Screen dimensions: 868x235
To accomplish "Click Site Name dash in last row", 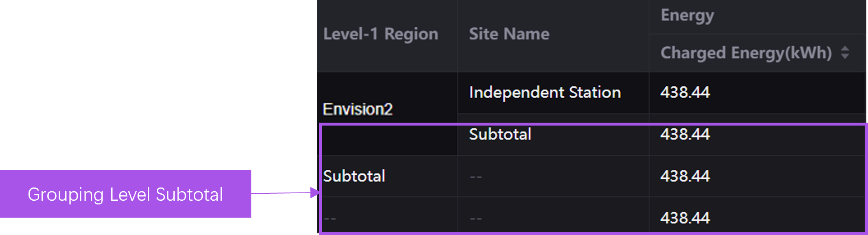I will coord(476,218).
